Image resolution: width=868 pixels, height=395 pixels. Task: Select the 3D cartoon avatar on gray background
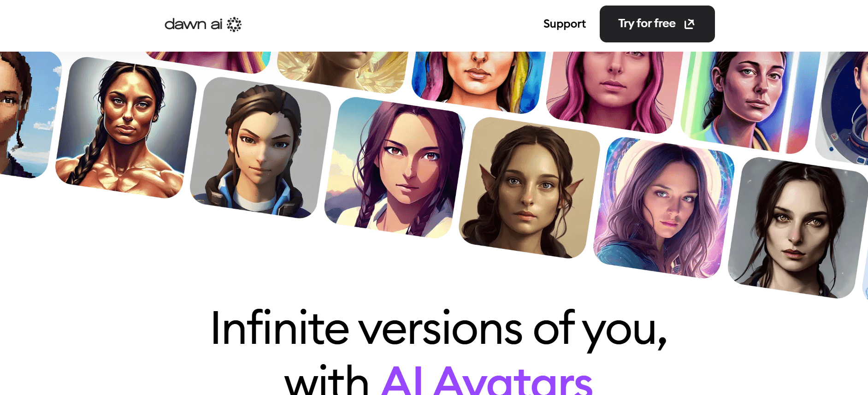260,147
